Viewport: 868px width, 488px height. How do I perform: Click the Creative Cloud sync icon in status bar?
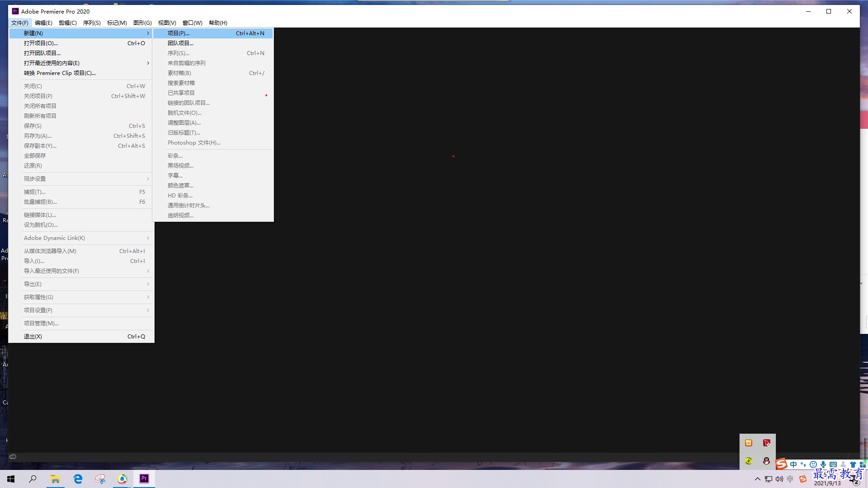click(13, 457)
